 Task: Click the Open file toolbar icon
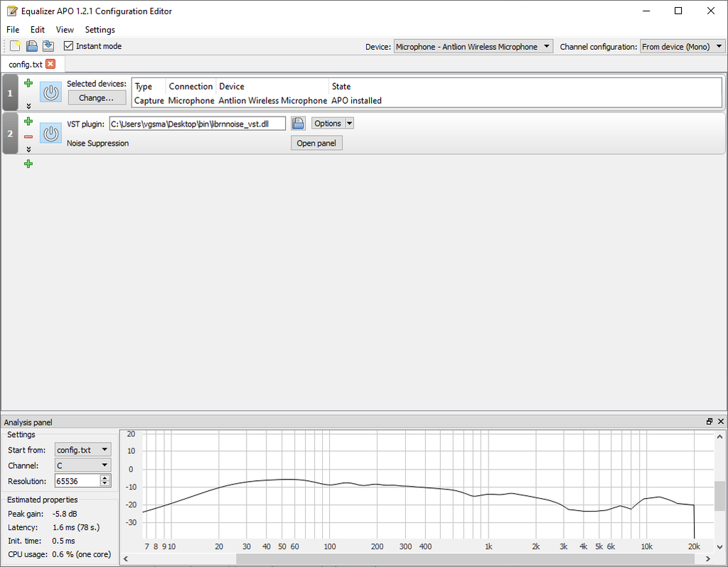pyautogui.click(x=32, y=46)
